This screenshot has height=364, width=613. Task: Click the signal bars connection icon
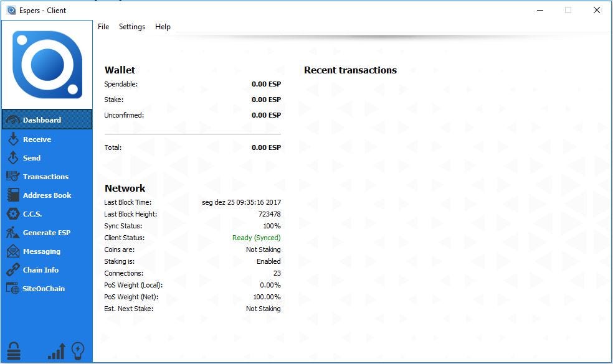click(57, 352)
